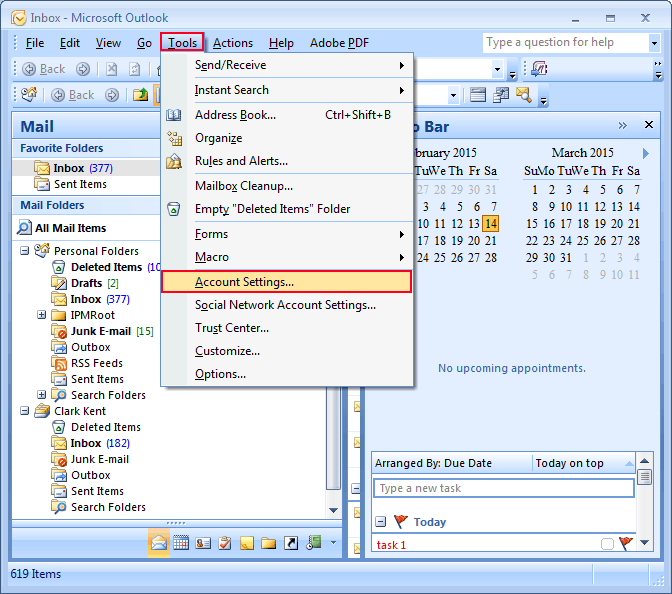Click Forward arrow in lower toolbar

(112, 95)
